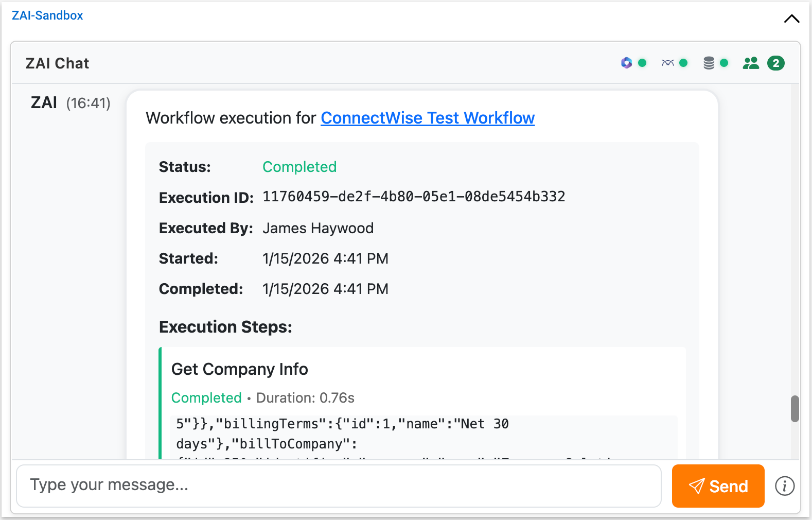Send the chat message

pyautogui.click(x=718, y=486)
